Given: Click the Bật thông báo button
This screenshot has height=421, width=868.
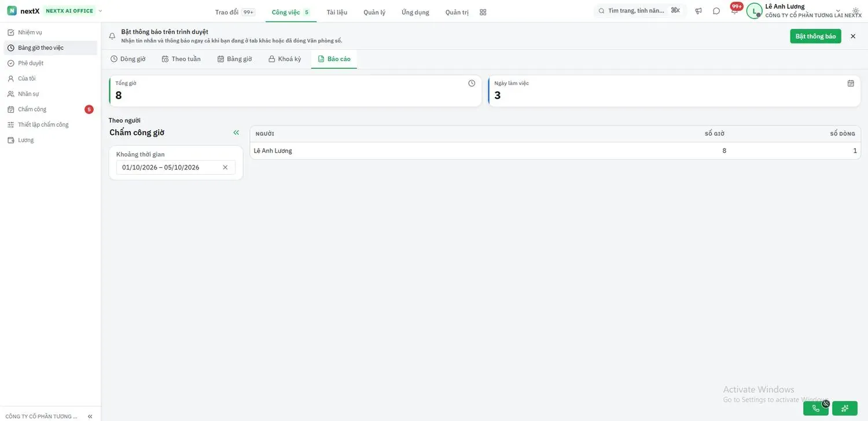Looking at the screenshot, I should pyautogui.click(x=815, y=36).
